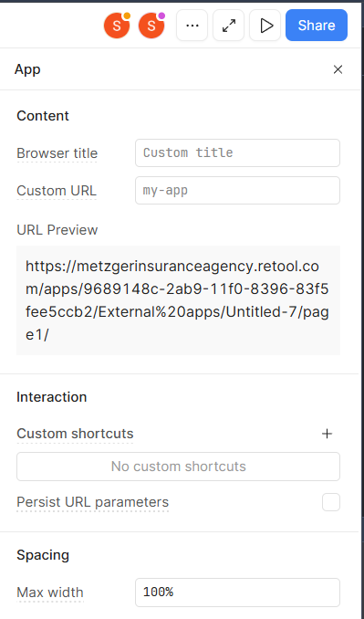Select the URL Preview link text
Screen dimensions: 364x619
coord(178,300)
